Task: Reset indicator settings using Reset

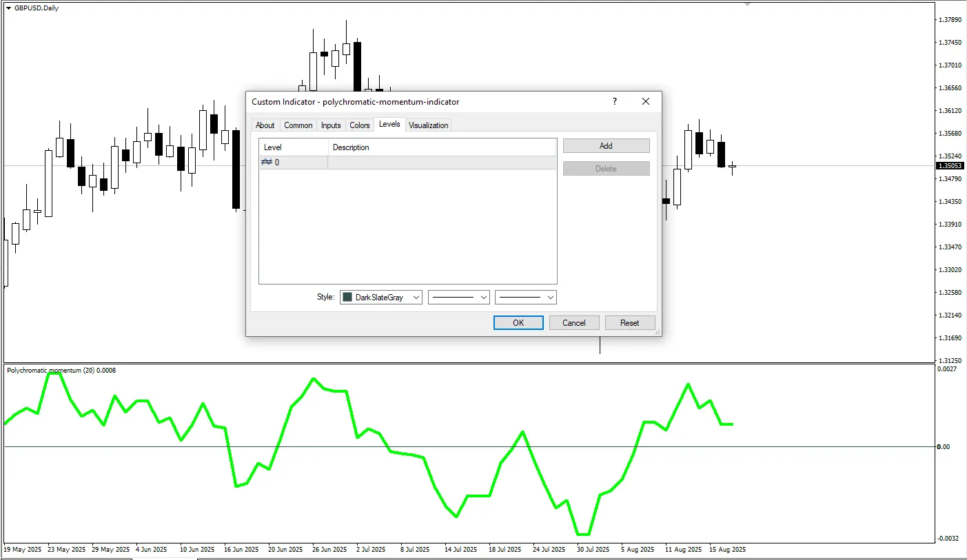Action: point(629,322)
